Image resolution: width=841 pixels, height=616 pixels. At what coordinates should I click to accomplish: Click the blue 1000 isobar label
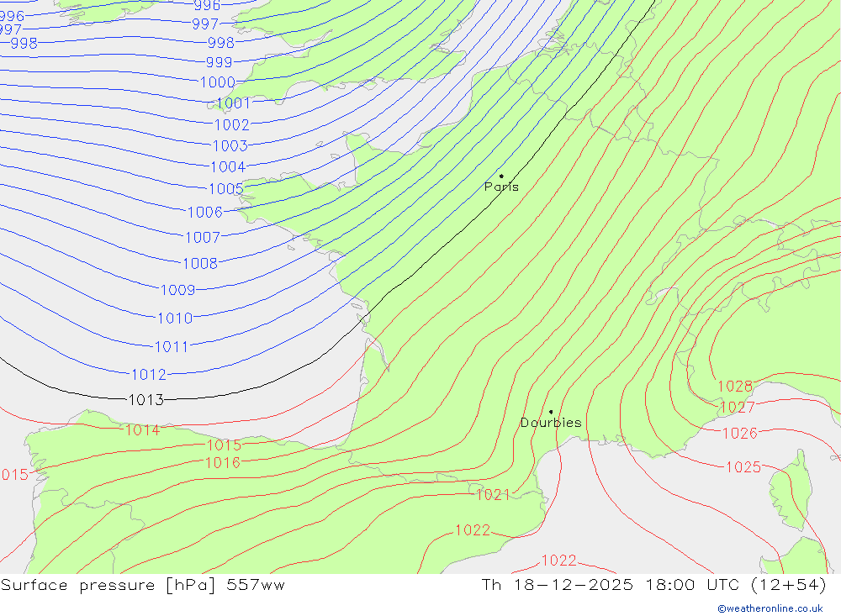pos(217,82)
